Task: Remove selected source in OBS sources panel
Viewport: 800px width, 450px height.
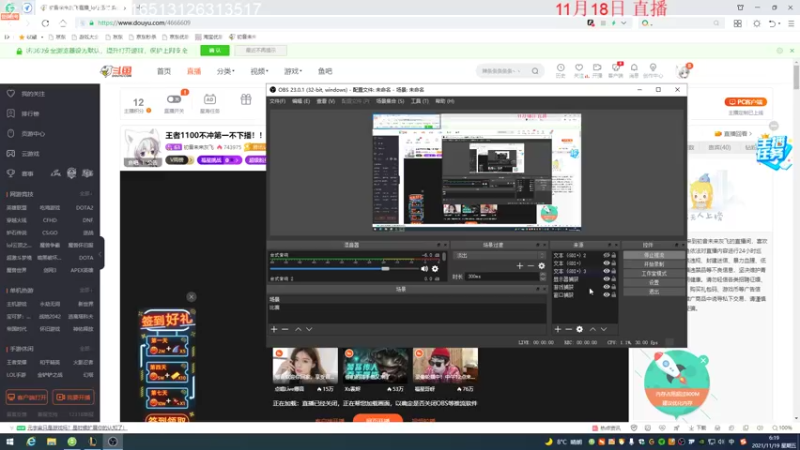Action: tap(568, 330)
